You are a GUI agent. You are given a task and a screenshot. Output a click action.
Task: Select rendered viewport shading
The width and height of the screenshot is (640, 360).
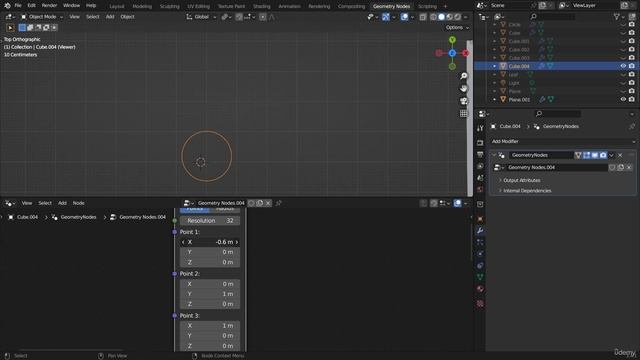pos(458,17)
